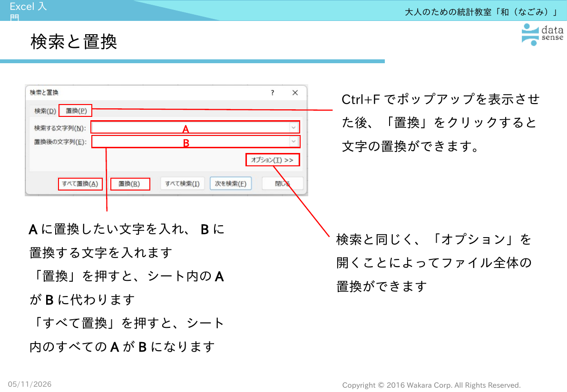Viewport: 567px width, 392px height.
Task: Click the data sense logo
Action: (x=542, y=34)
